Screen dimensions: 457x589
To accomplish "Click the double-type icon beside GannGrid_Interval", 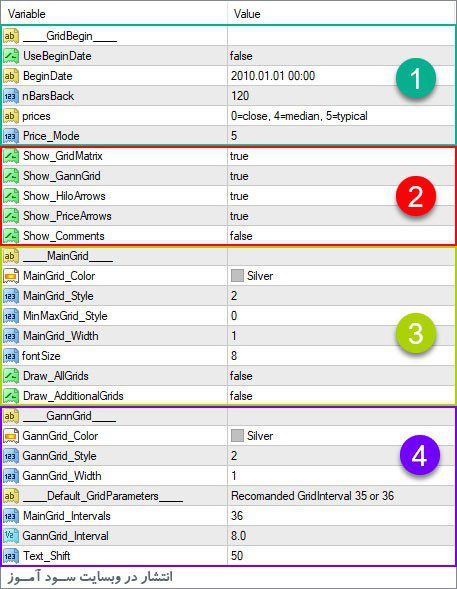I will point(11,536).
